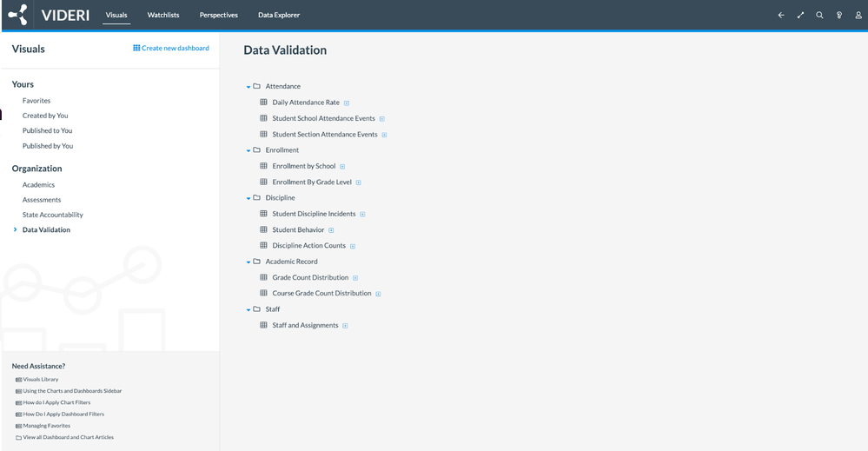Open Student School Attendance Events report
The image size is (868, 451).
[x=324, y=118]
